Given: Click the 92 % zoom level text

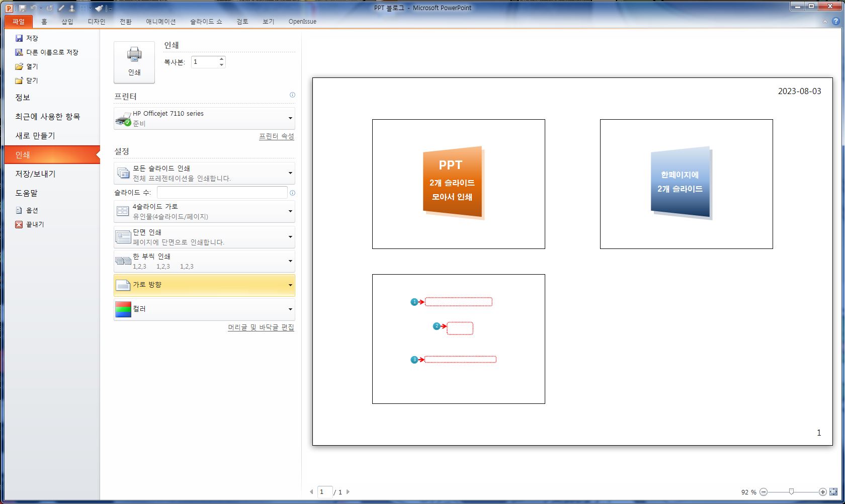Looking at the screenshot, I should point(749,492).
